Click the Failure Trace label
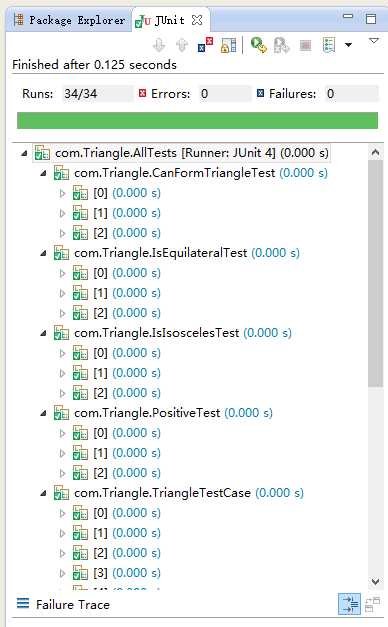The image size is (388, 627). pos(72,605)
